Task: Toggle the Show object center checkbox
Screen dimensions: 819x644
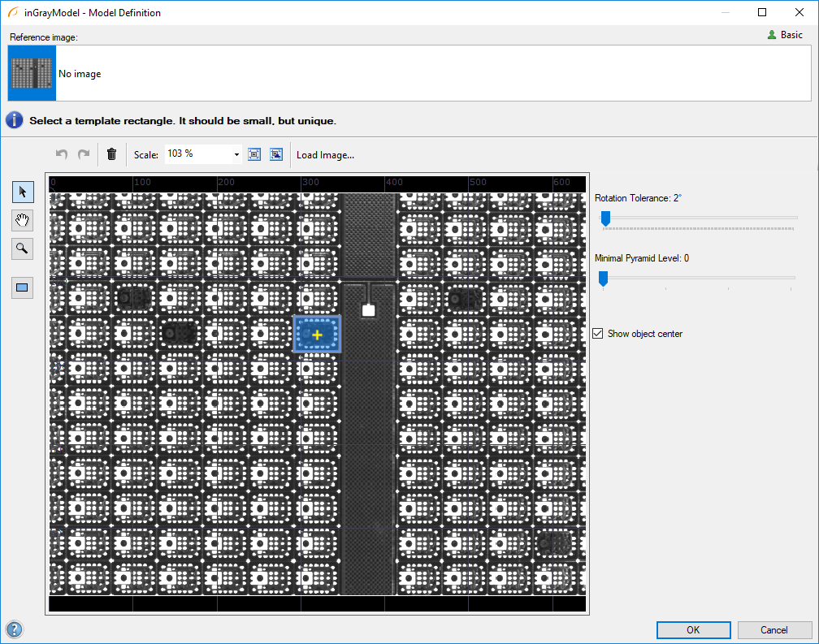Action: [x=599, y=334]
